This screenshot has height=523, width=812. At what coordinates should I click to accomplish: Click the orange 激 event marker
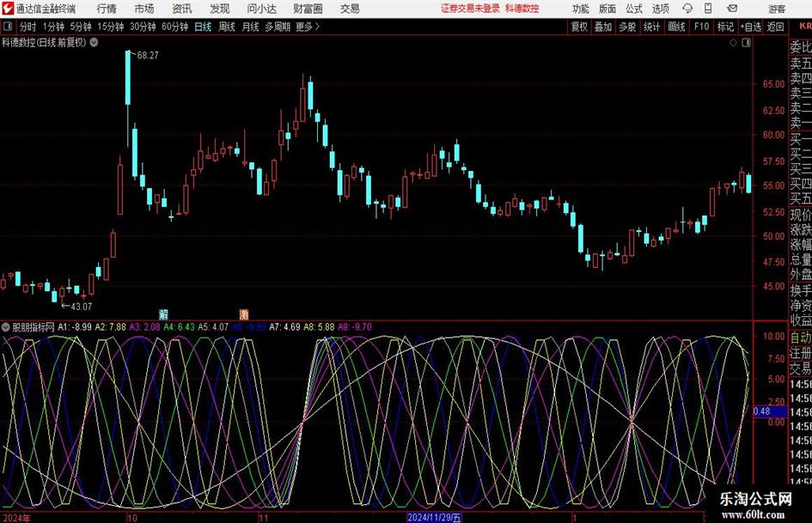[244, 313]
